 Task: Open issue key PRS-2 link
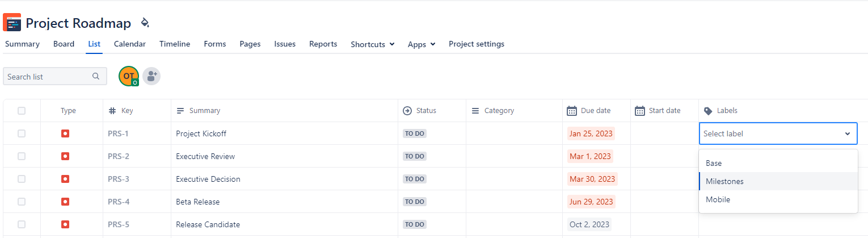[119, 156]
